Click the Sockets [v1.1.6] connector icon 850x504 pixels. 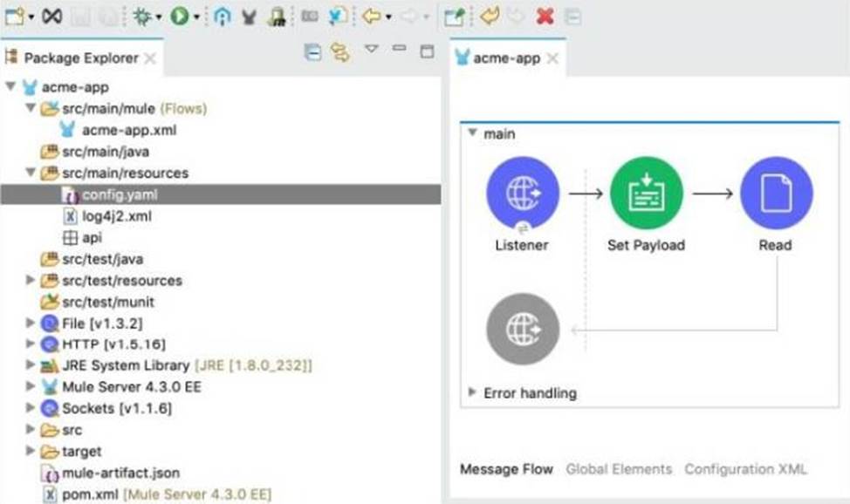50,408
